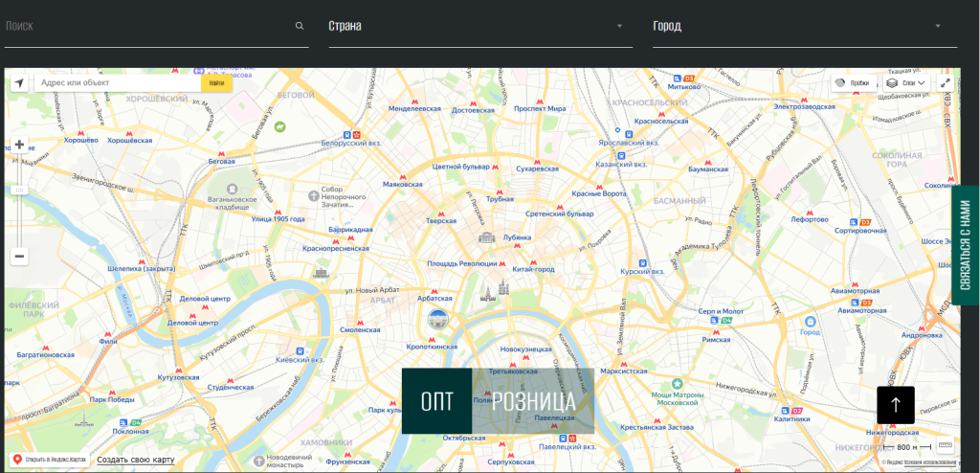This screenshot has width=980, height=473.
Task: Click the Смоленская station label
Action: [x=360, y=330]
